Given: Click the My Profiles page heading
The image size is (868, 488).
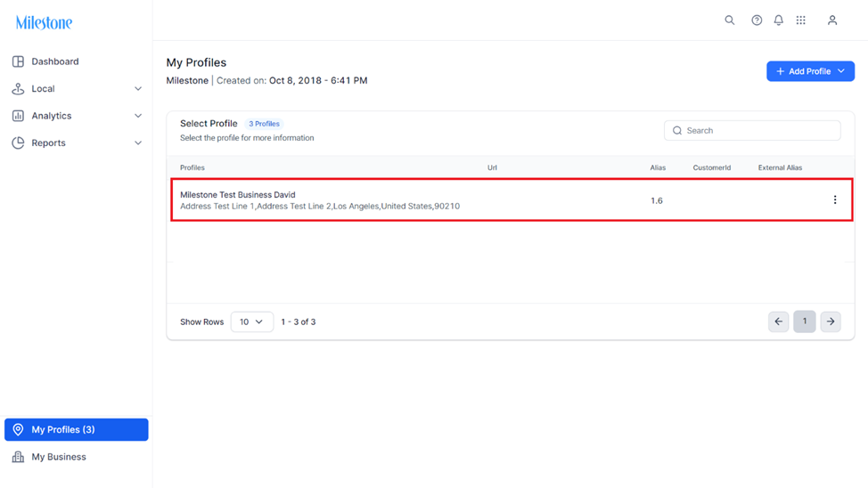Looking at the screenshot, I should [197, 62].
